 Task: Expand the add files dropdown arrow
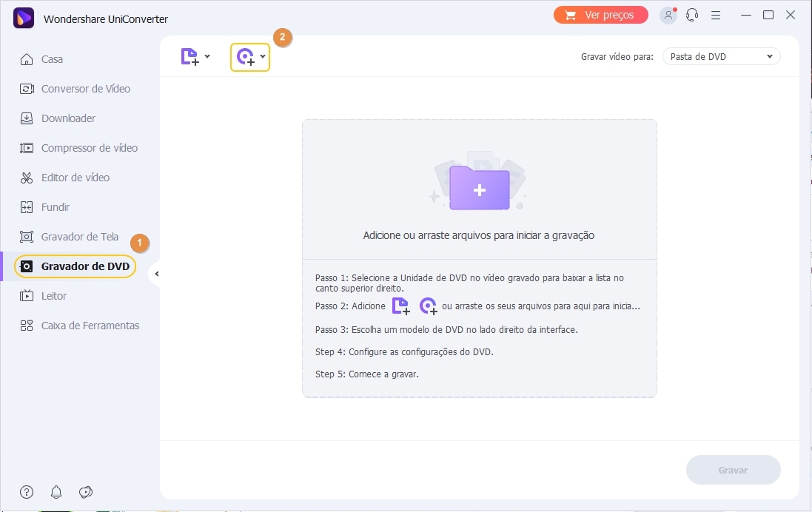(x=207, y=56)
